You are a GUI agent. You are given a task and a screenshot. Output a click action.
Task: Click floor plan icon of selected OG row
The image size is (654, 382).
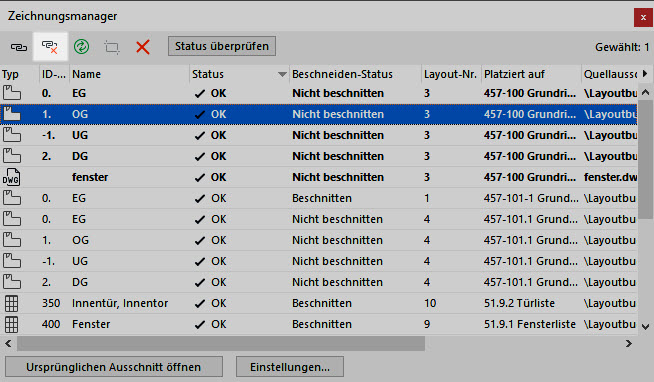pyautogui.click(x=12, y=114)
